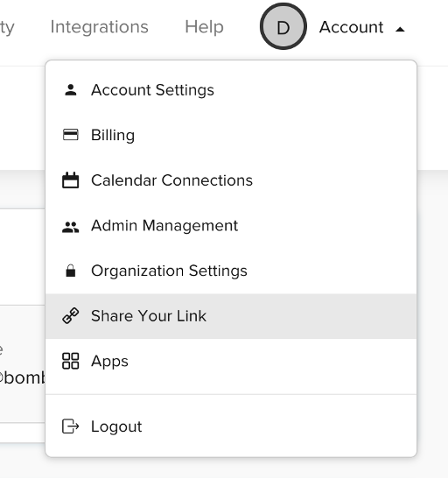Open the Apps menu entry

[x=231, y=361]
